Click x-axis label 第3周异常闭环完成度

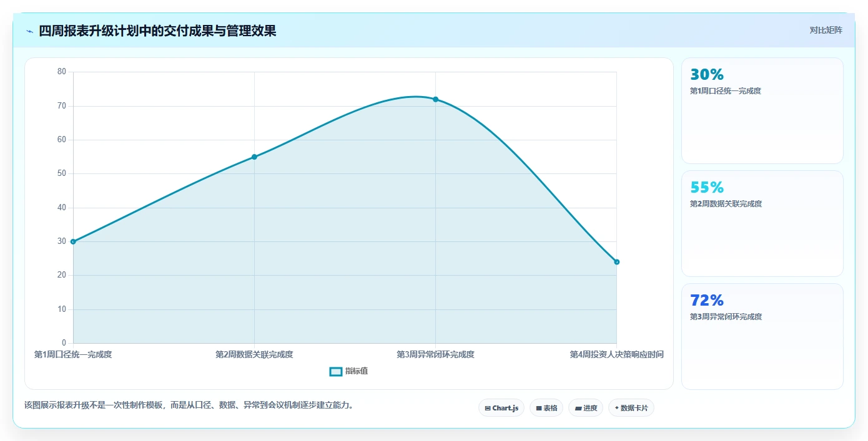coord(435,354)
